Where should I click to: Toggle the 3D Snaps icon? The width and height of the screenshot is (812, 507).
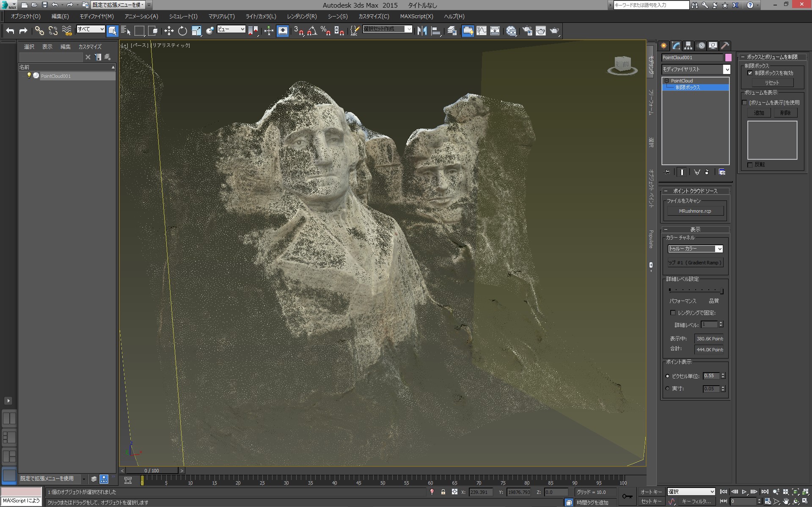coord(298,31)
